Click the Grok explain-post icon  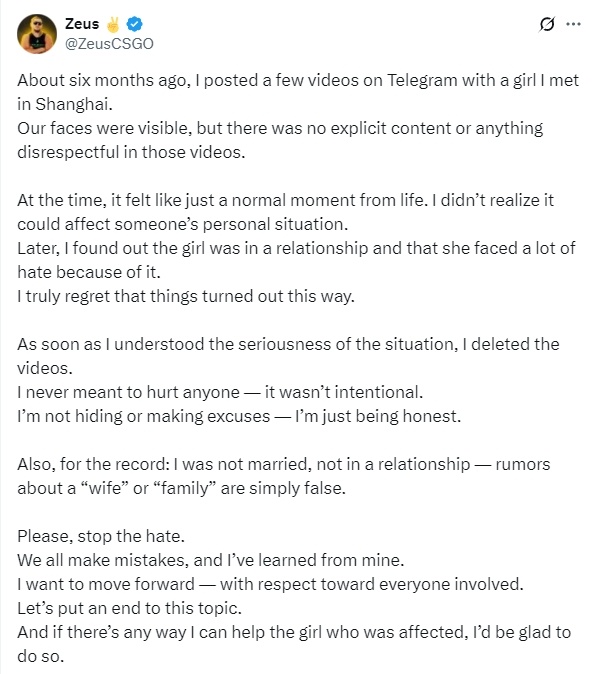[x=547, y=24]
